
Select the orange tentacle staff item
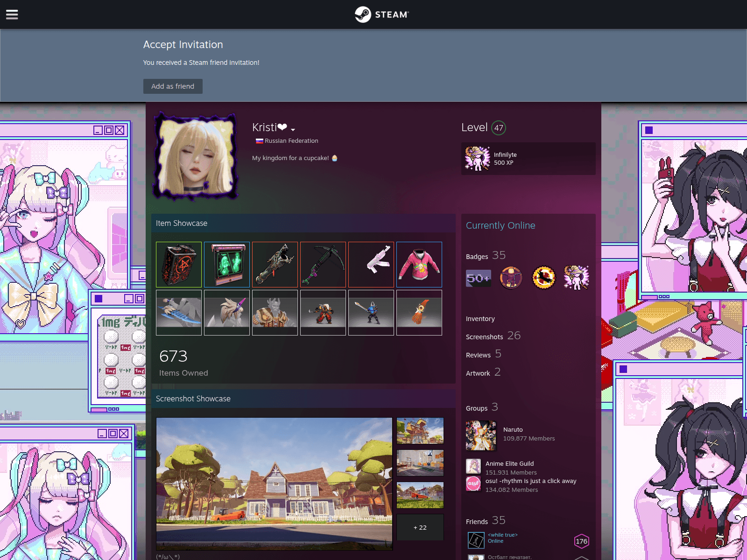click(419, 313)
